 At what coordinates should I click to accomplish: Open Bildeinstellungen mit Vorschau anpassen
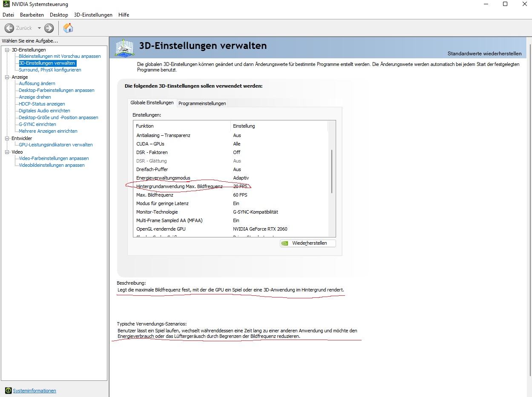coord(60,56)
